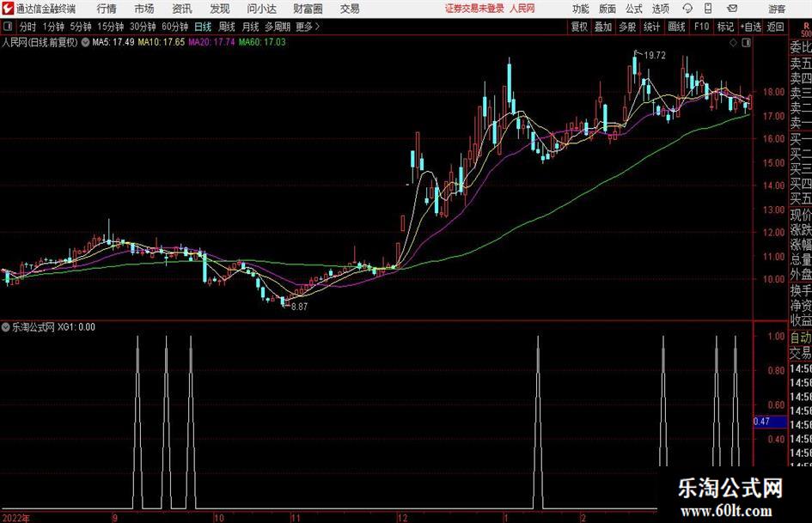Open the 发现 menu

[220, 9]
